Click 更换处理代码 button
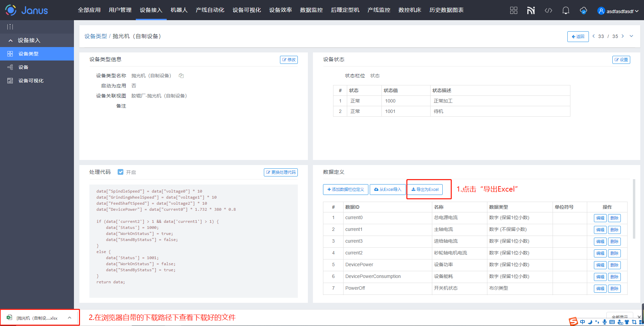Viewport: 644px width, 326px height. pos(281,172)
